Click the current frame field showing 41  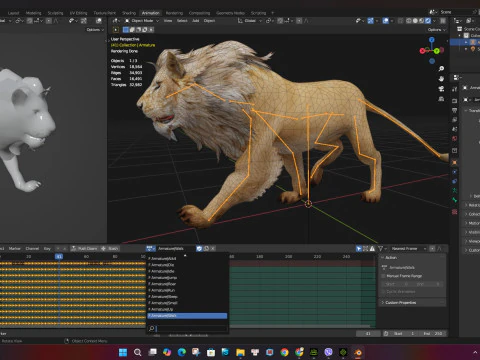(368, 333)
